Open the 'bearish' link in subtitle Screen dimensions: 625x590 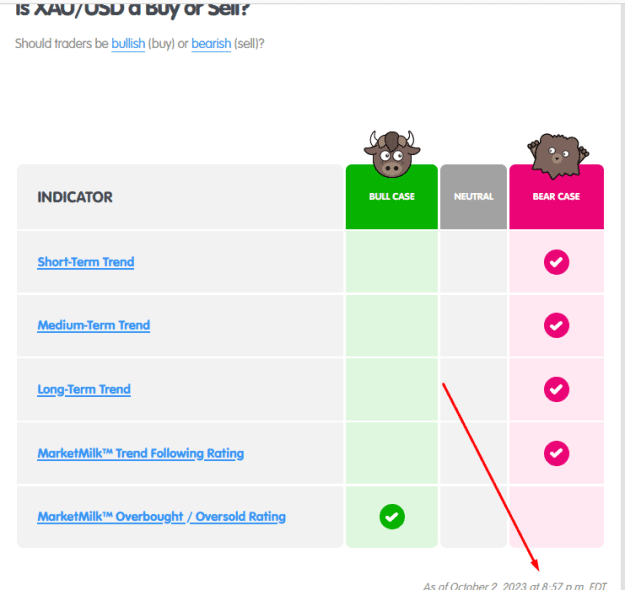click(211, 43)
